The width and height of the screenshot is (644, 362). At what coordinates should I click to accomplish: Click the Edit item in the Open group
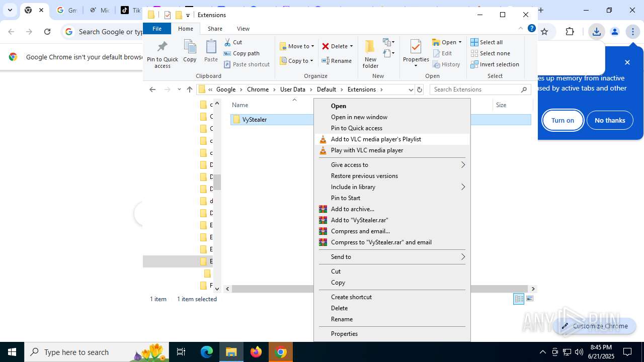(x=442, y=53)
